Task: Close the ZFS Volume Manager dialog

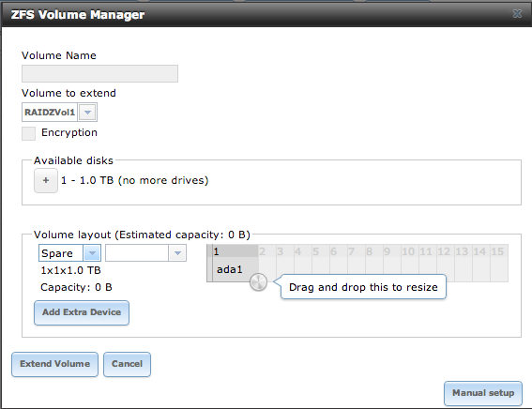Action: 517,14
